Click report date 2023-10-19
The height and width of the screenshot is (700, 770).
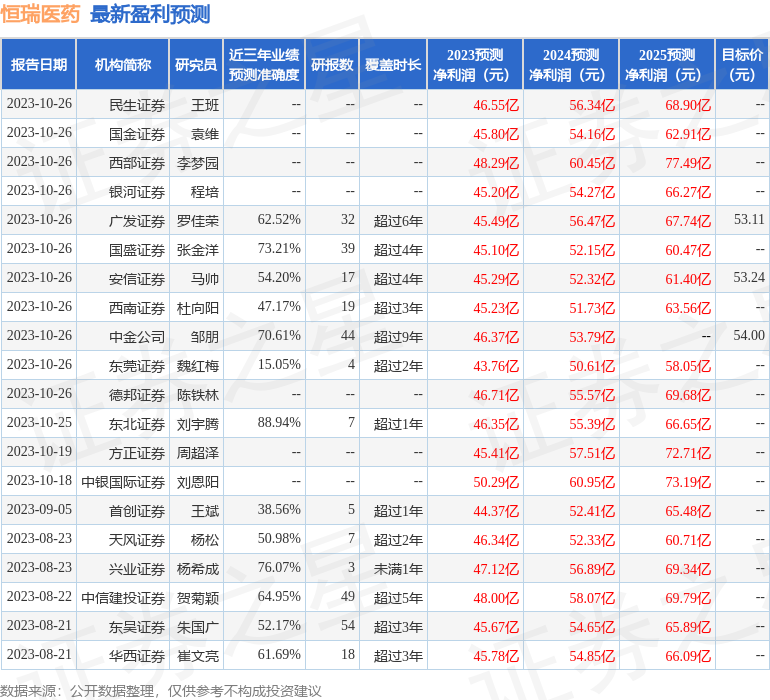coord(39,451)
